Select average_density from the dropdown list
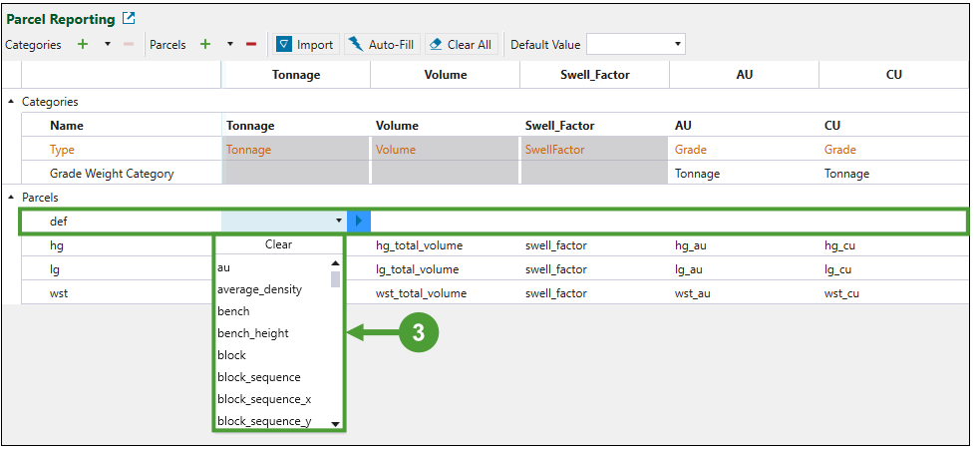Image resolution: width=980 pixels, height=451 pixels. coord(259,289)
